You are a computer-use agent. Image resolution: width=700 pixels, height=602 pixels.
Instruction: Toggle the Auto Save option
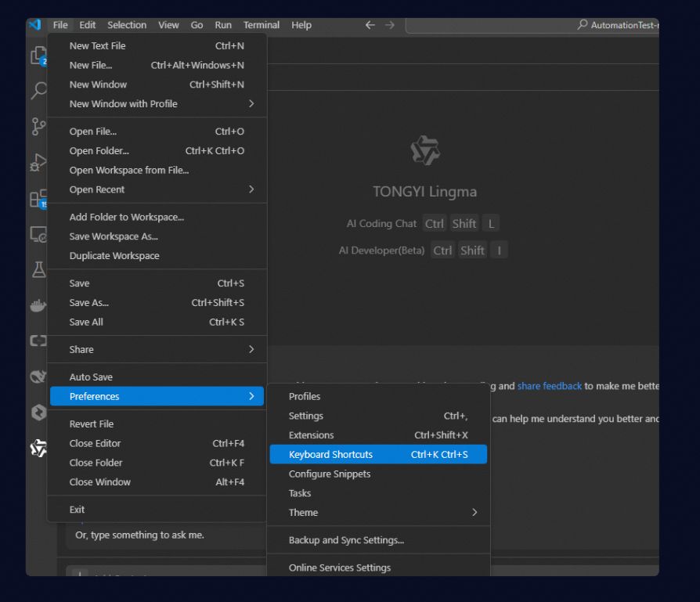[157, 377]
